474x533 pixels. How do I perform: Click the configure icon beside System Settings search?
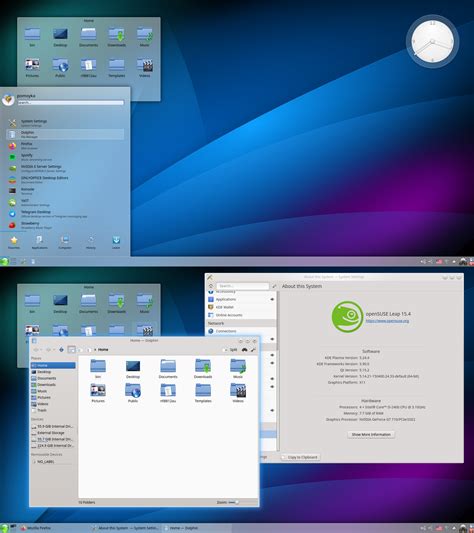pos(274,286)
